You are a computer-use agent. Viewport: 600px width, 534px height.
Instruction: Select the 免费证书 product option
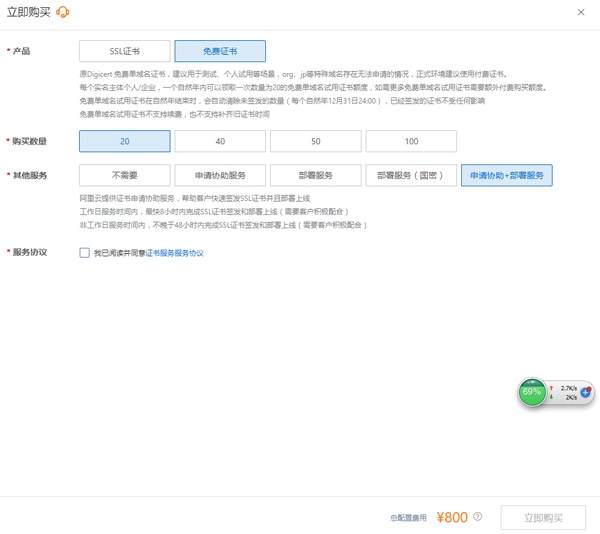click(x=220, y=51)
